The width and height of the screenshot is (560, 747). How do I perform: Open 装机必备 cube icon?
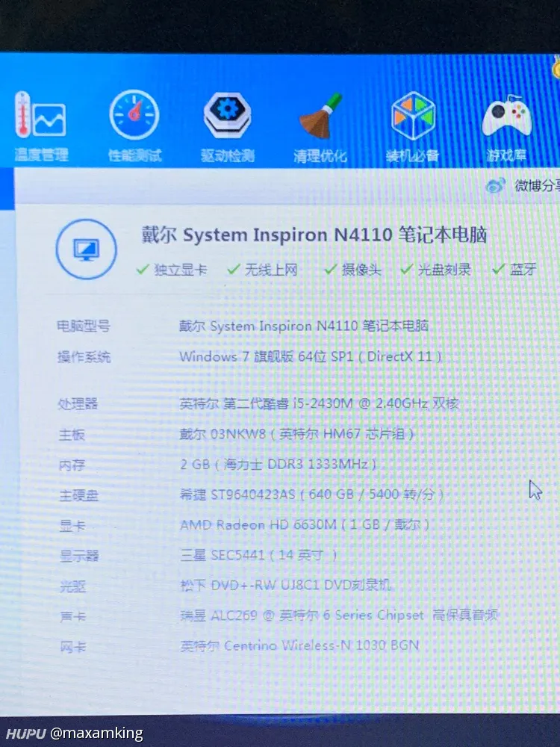413,116
